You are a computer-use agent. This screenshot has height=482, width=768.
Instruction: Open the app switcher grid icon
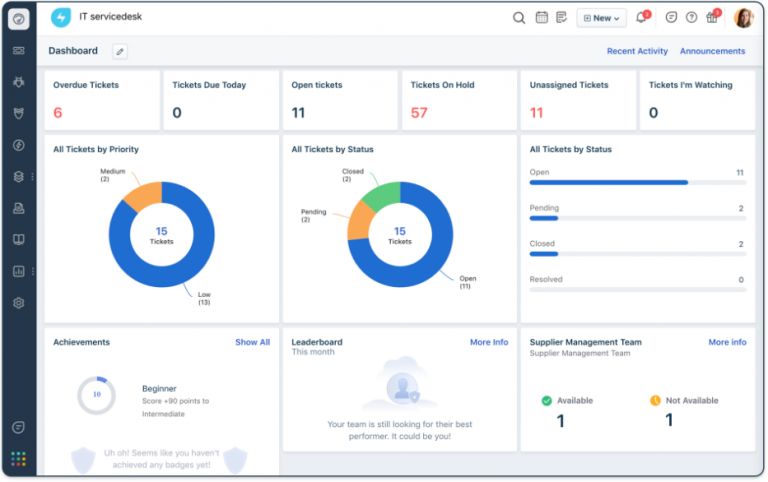pyautogui.click(x=19, y=459)
